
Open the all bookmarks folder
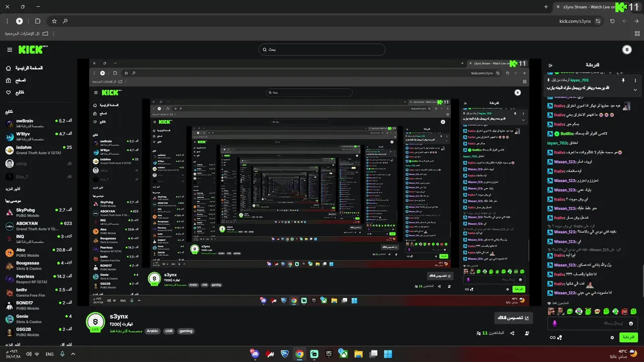[27, 34]
